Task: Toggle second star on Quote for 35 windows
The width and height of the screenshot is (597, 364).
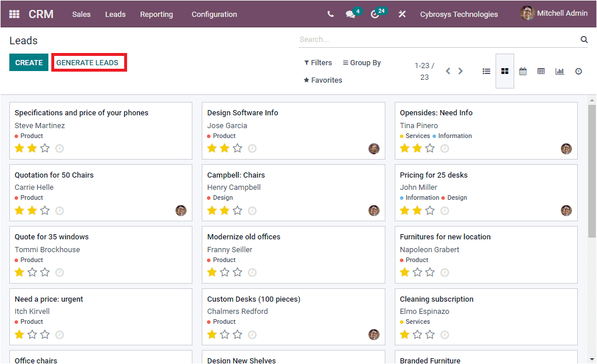Action: [31, 272]
